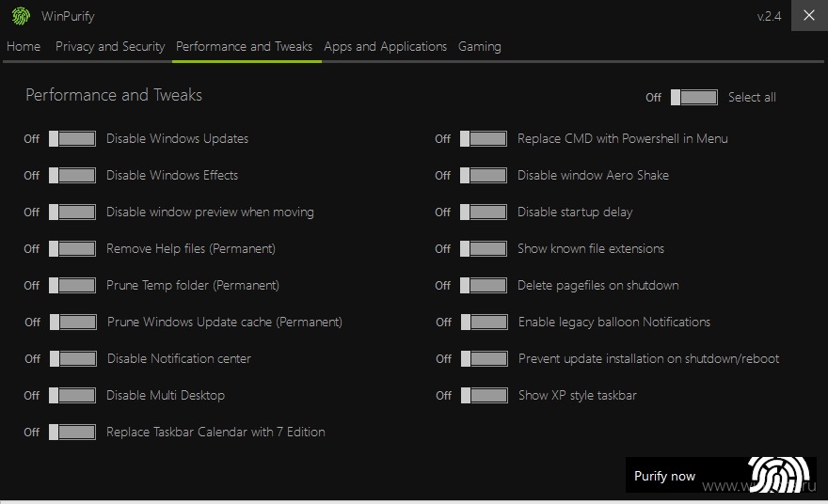Toggle Prune Windows Update cache switch

point(73,322)
